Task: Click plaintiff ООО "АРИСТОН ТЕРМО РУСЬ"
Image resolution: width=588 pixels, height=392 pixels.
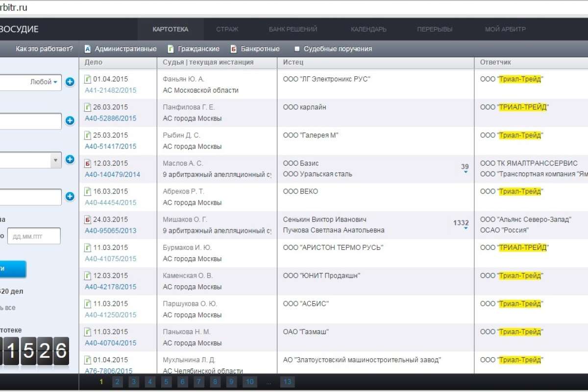Action: 333,247
